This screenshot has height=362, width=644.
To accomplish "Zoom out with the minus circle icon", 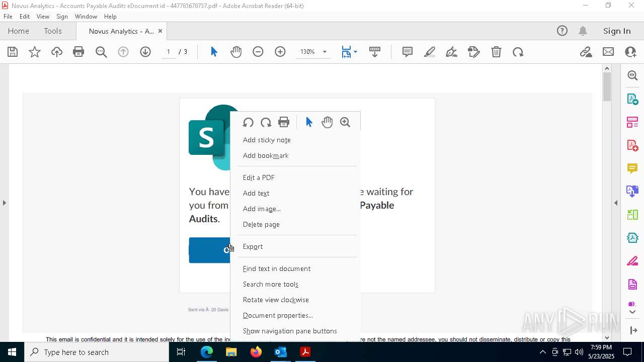I will click(x=258, y=52).
